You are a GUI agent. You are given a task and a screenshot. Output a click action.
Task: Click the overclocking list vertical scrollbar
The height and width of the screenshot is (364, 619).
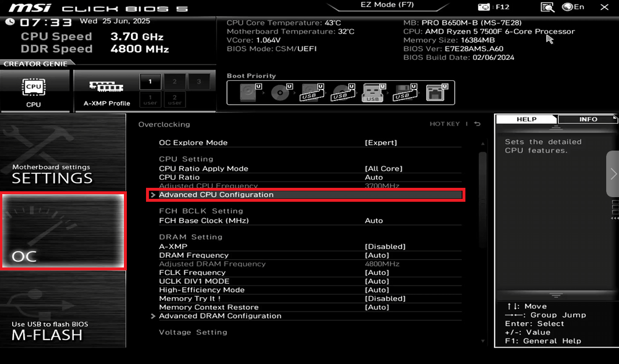[482, 174]
